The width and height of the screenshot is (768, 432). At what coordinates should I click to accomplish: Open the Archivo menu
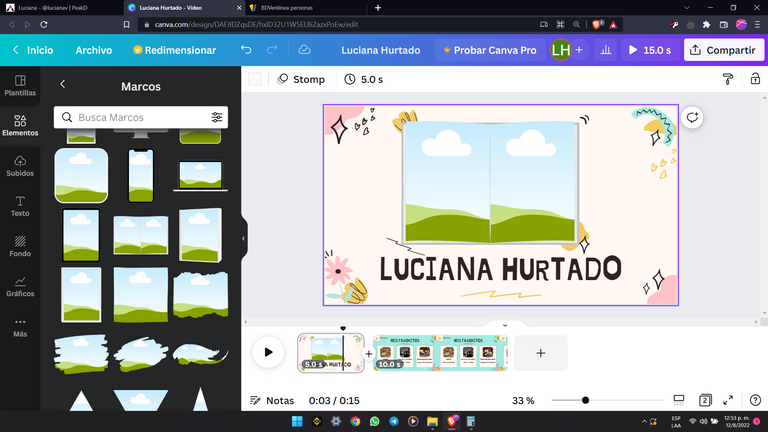click(94, 50)
